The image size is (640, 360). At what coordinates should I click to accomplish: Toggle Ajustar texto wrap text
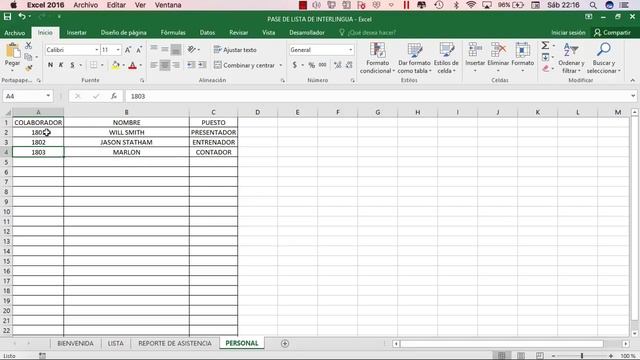[x=235, y=50]
